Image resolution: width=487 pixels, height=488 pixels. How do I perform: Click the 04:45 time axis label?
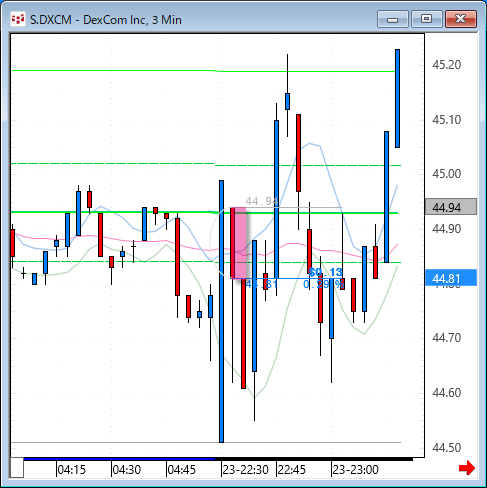(x=181, y=470)
